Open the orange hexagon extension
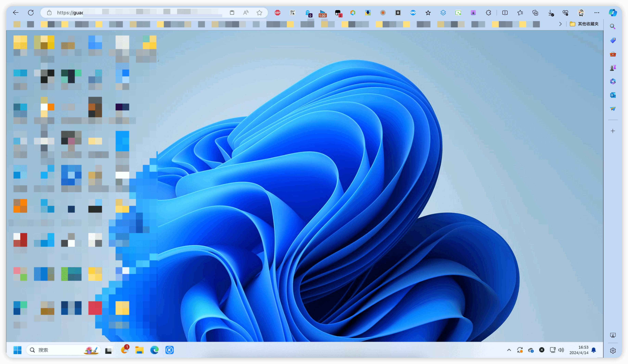The width and height of the screenshot is (628, 364). point(353,12)
